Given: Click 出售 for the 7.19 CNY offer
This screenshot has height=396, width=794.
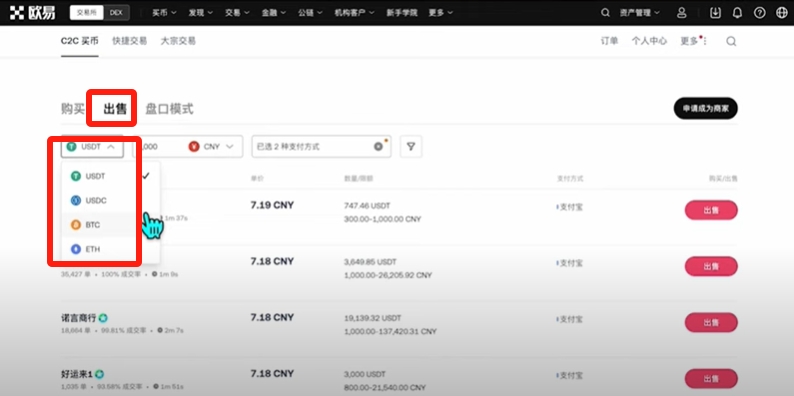Looking at the screenshot, I should [x=711, y=210].
